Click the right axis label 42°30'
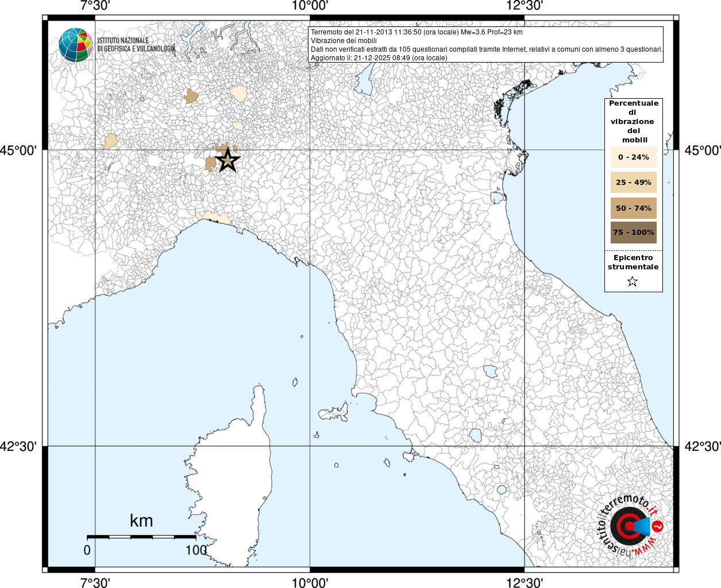721x588 pixels. 702,446
